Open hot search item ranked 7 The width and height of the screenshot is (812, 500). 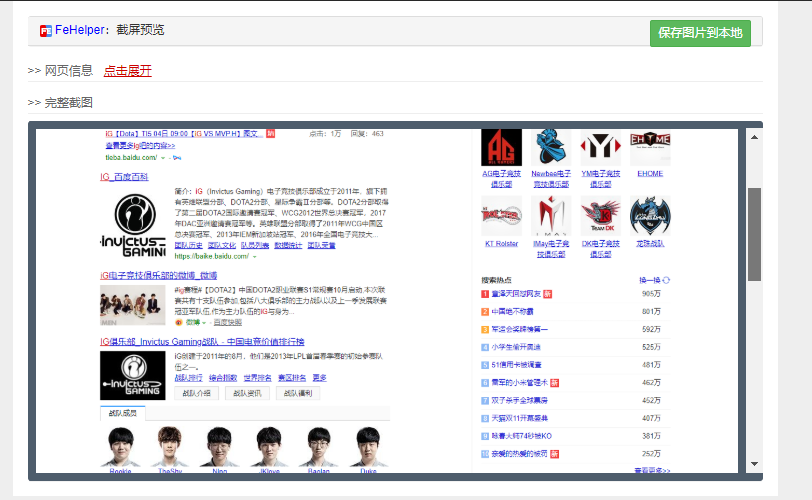[519, 401]
